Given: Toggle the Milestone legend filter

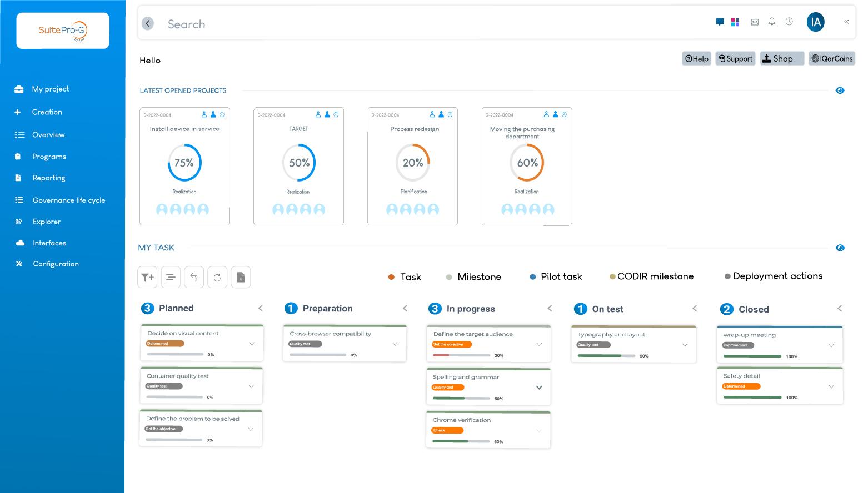Looking at the screenshot, I should (x=473, y=277).
